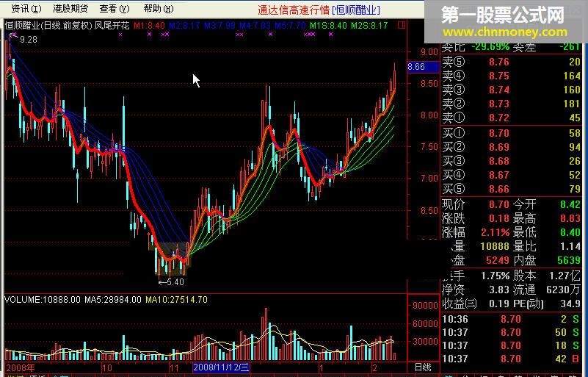This screenshot has width=588, height=377.
Task: Click the 涨幅 2.11% percentage
Action: coord(496,232)
